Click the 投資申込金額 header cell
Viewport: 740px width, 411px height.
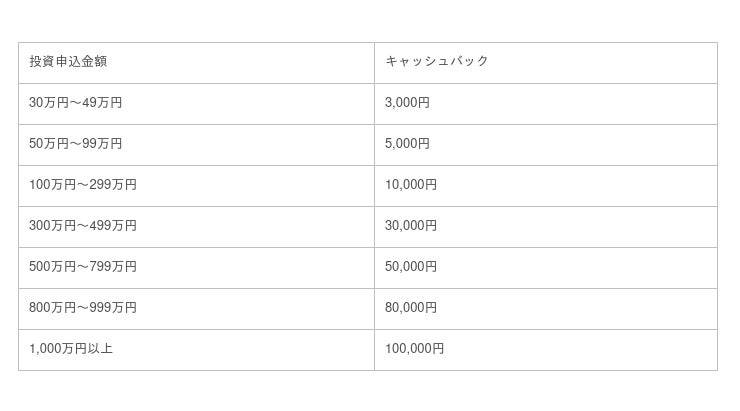tap(196, 62)
